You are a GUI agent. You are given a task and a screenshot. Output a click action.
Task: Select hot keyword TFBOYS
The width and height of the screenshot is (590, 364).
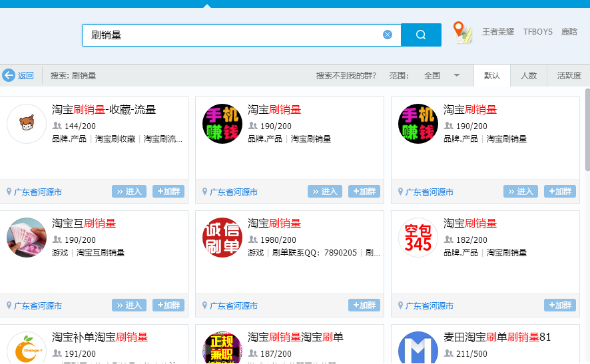[537, 32]
